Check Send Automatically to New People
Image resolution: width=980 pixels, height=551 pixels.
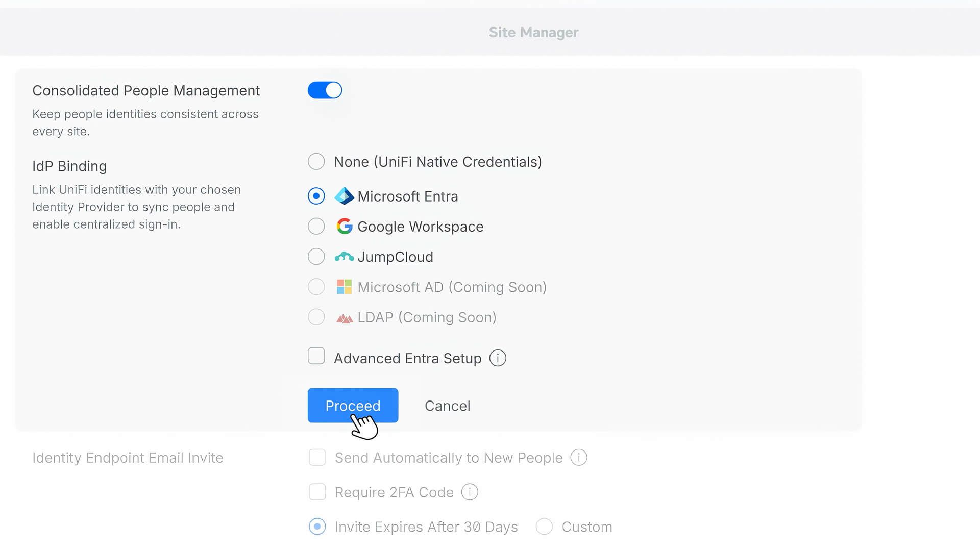317,458
